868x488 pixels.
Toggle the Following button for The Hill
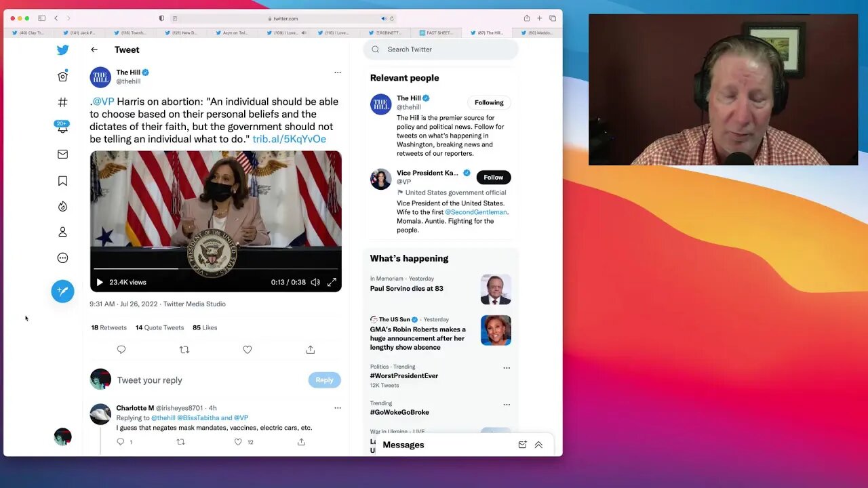489,102
